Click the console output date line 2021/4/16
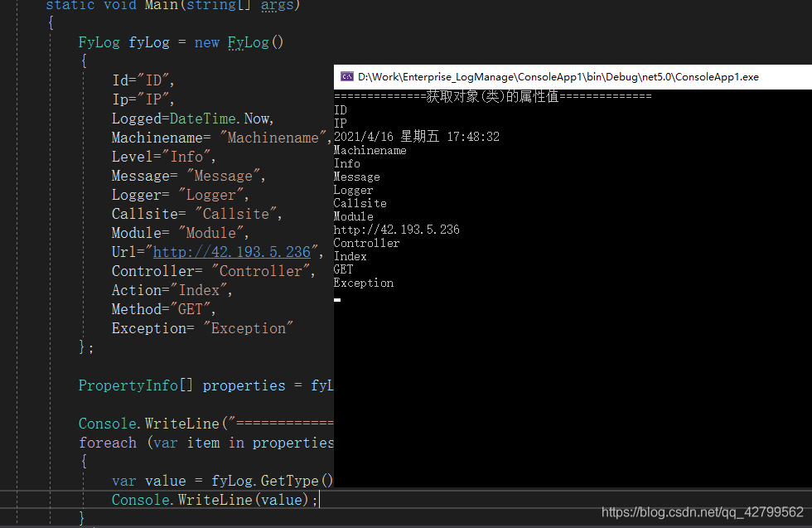812x528 pixels. tap(417, 137)
